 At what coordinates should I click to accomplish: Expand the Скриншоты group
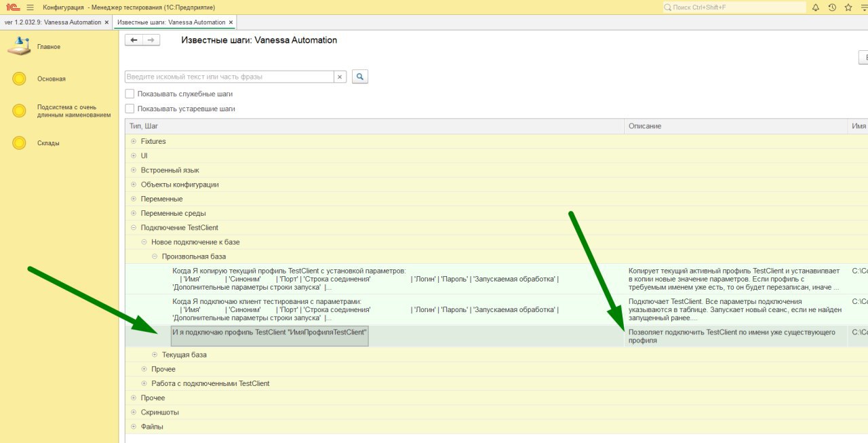pos(134,412)
